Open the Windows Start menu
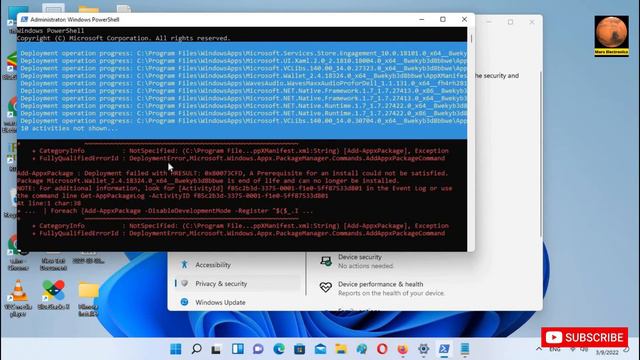This screenshot has width=640, height=360. pyautogui.click(x=176, y=349)
